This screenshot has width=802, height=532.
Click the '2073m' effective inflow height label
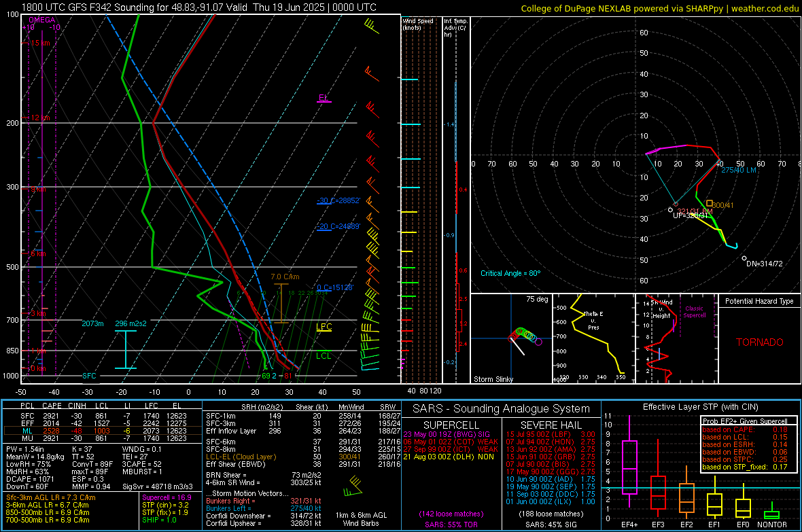pyautogui.click(x=92, y=324)
